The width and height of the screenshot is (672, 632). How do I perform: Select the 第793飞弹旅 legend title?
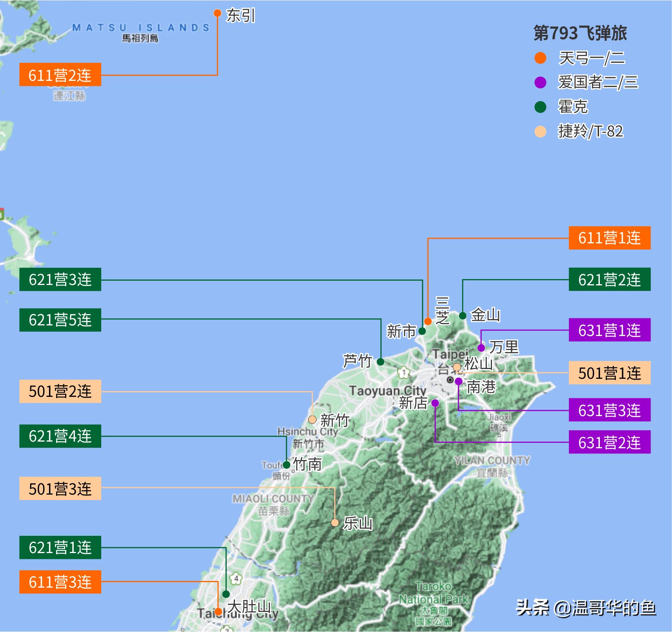(581, 33)
